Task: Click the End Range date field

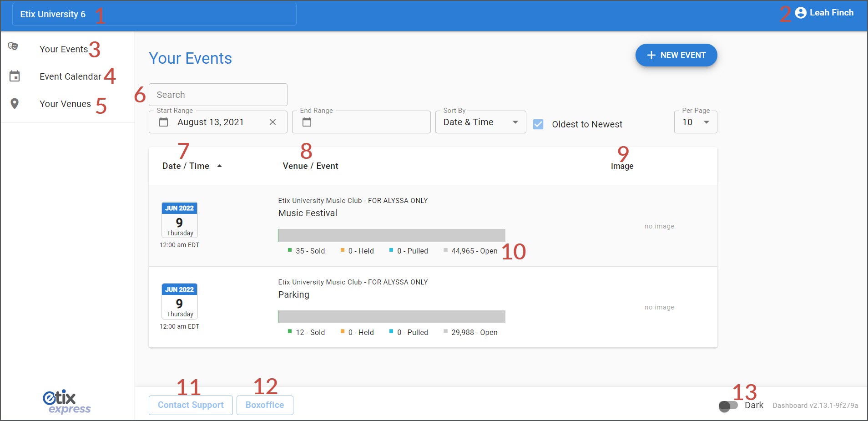Action: tap(361, 122)
